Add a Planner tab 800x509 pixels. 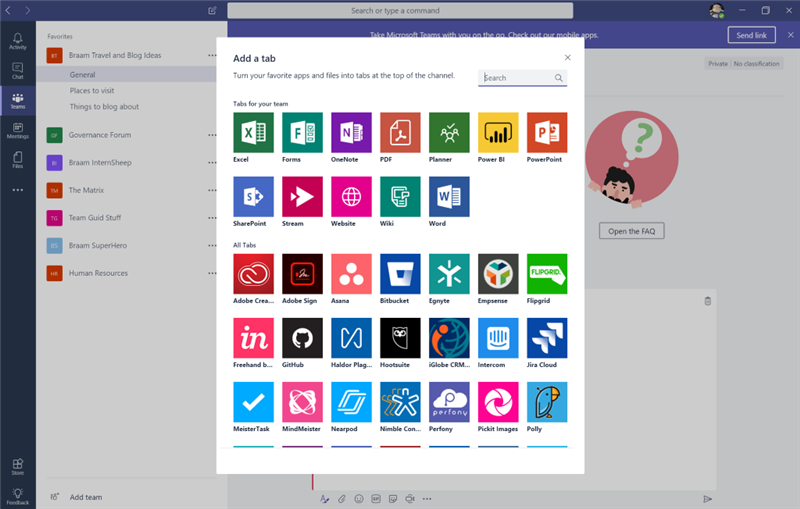449,133
